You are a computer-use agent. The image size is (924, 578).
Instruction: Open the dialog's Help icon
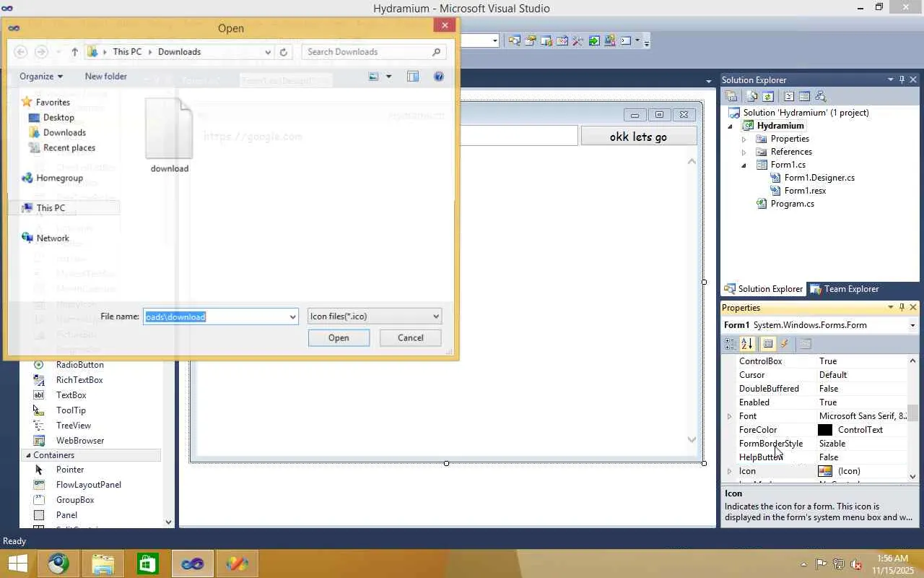(438, 76)
